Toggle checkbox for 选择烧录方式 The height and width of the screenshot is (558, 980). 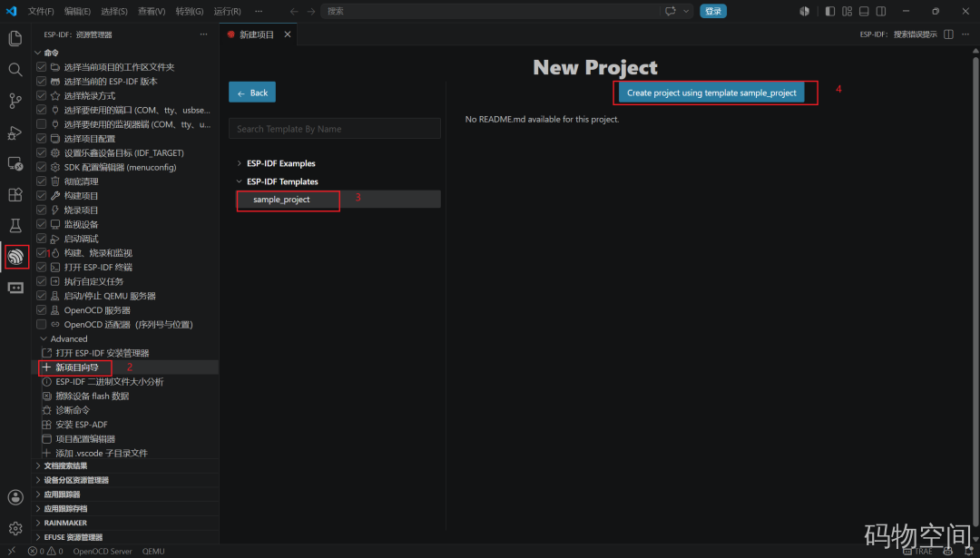41,95
